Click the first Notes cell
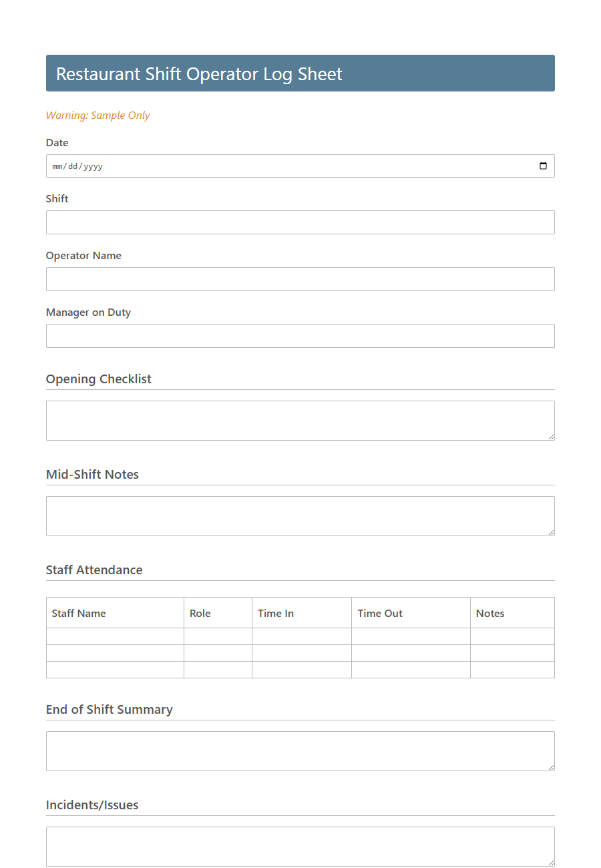This screenshot has width=601, height=868. pos(512,636)
